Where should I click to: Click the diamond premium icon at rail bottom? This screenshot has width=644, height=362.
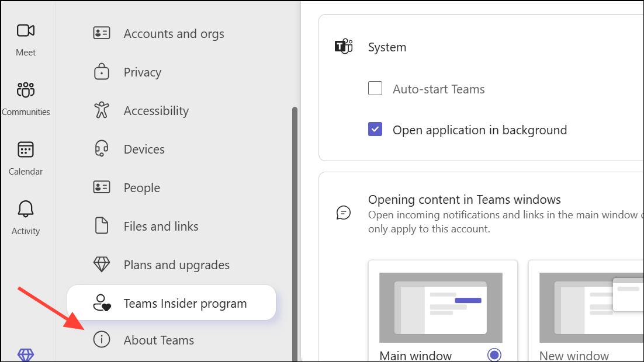tap(26, 355)
